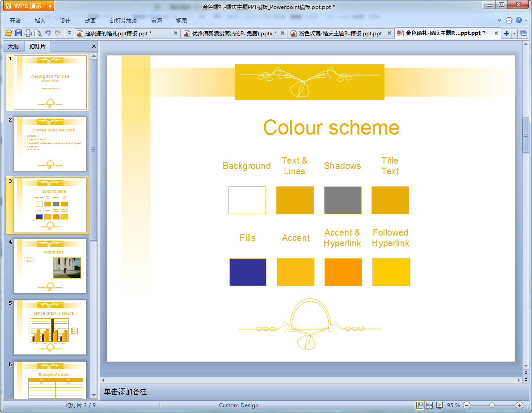532x413 pixels.
Task: Close the slide thumbnail pane
Action: [93, 46]
